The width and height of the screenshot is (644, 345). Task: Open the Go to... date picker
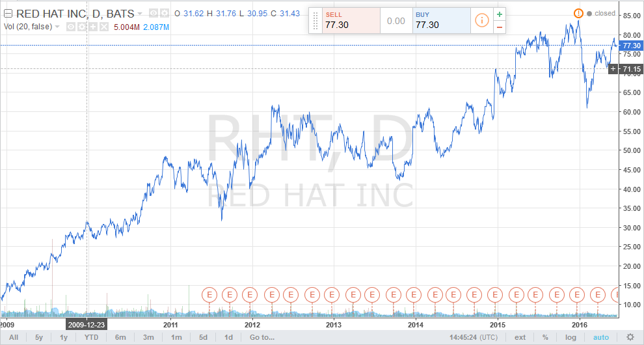coord(262,337)
